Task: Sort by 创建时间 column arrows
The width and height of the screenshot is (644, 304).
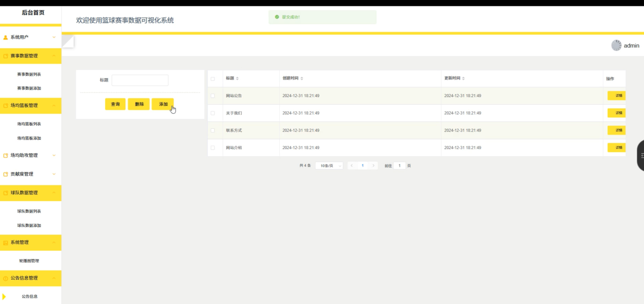Action: [x=302, y=79]
